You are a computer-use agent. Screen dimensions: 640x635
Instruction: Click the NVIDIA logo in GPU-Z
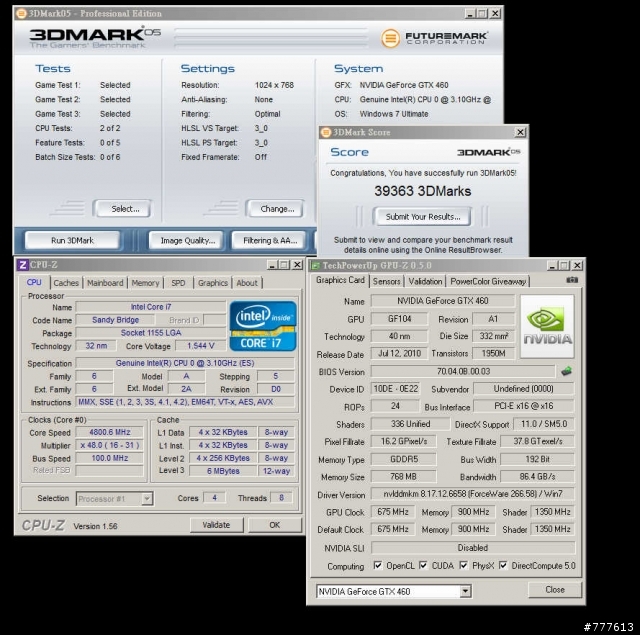[547, 326]
